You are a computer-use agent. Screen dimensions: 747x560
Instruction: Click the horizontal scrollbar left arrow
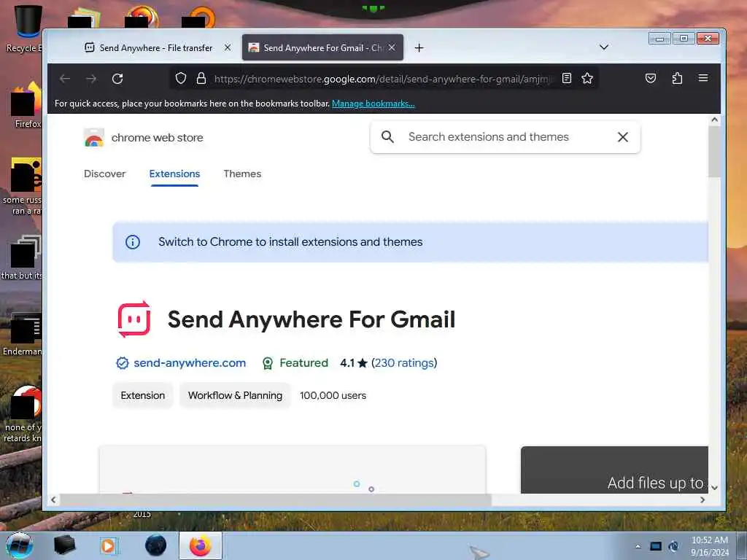pyautogui.click(x=53, y=499)
